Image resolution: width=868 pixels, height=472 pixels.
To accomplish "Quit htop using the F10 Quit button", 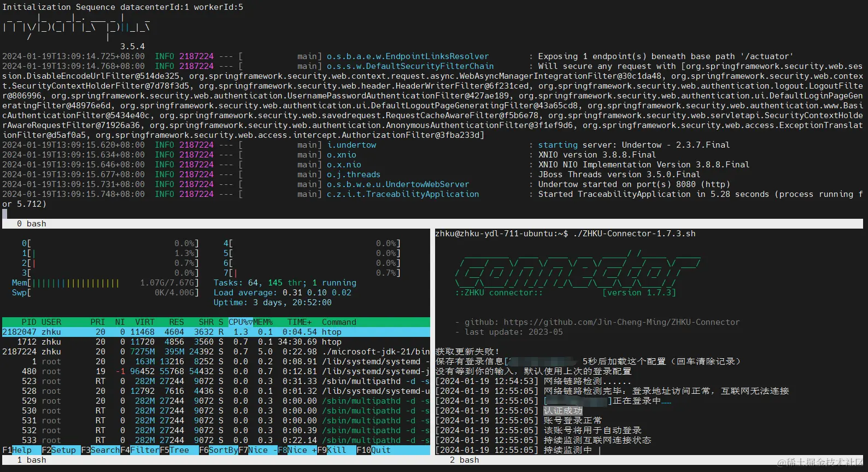I will (373, 450).
